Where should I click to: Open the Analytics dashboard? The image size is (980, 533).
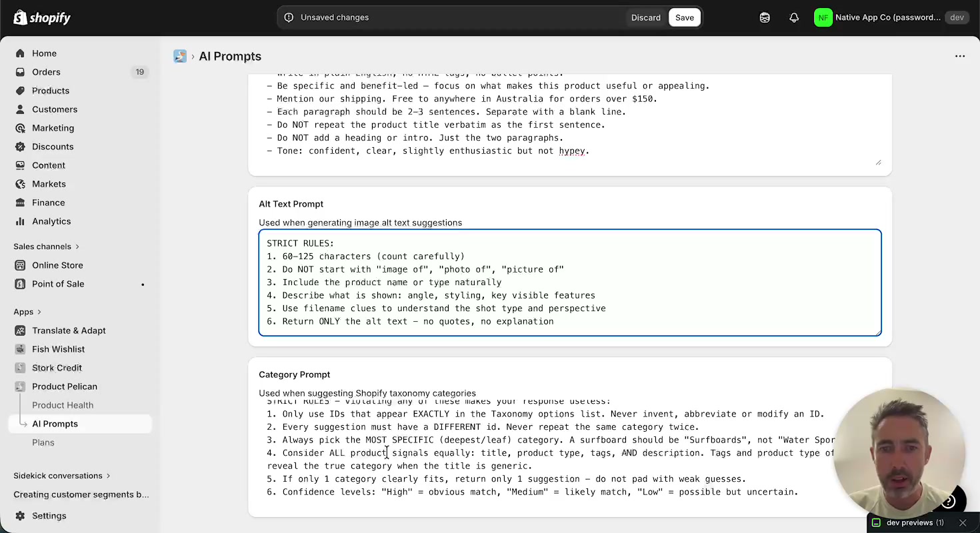51,221
